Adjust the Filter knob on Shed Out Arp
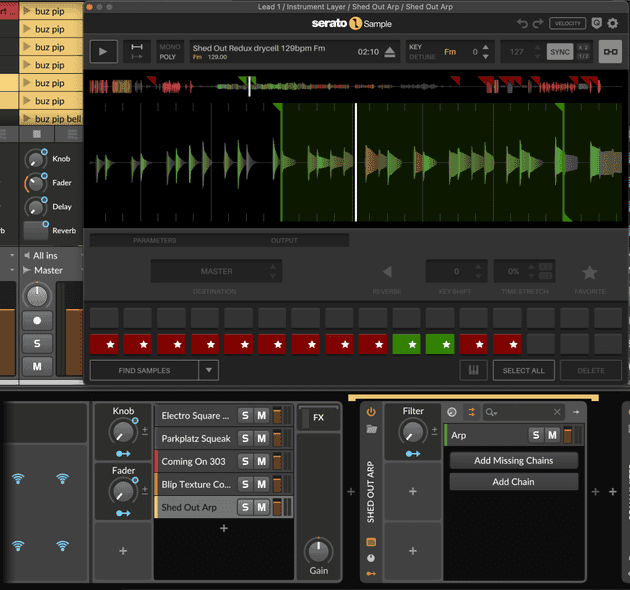The height and width of the screenshot is (590, 630). click(413, 432)
